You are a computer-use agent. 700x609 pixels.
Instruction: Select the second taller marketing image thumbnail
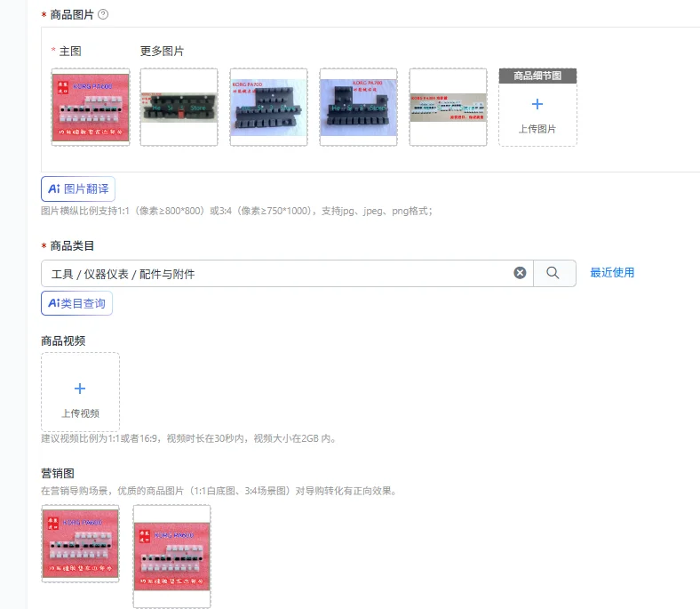coord(171,557)
